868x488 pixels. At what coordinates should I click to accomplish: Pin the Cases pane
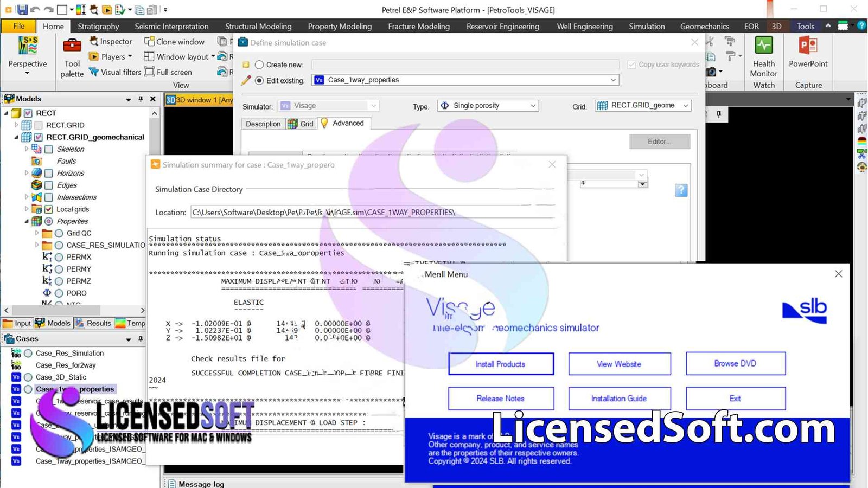coord(141,339)
